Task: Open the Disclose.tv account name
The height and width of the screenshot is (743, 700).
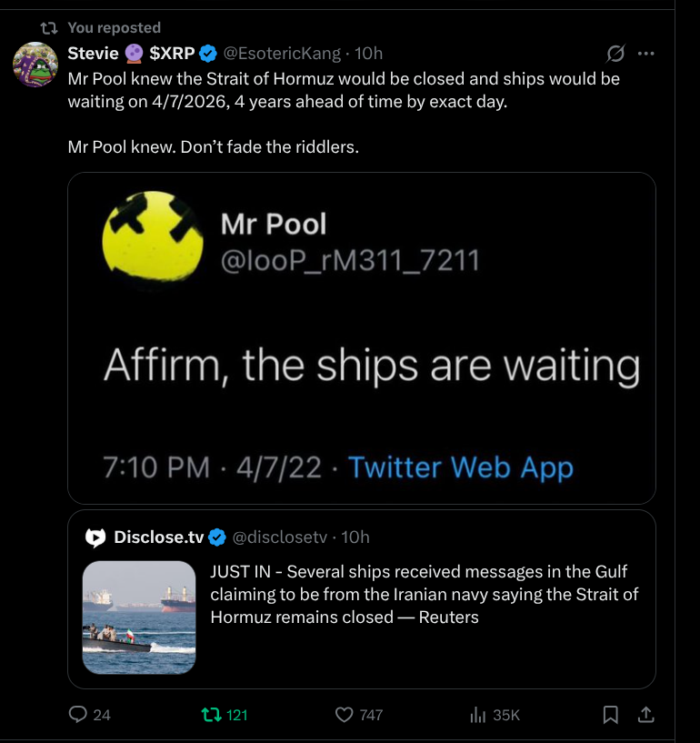Action: coord(159,537)
